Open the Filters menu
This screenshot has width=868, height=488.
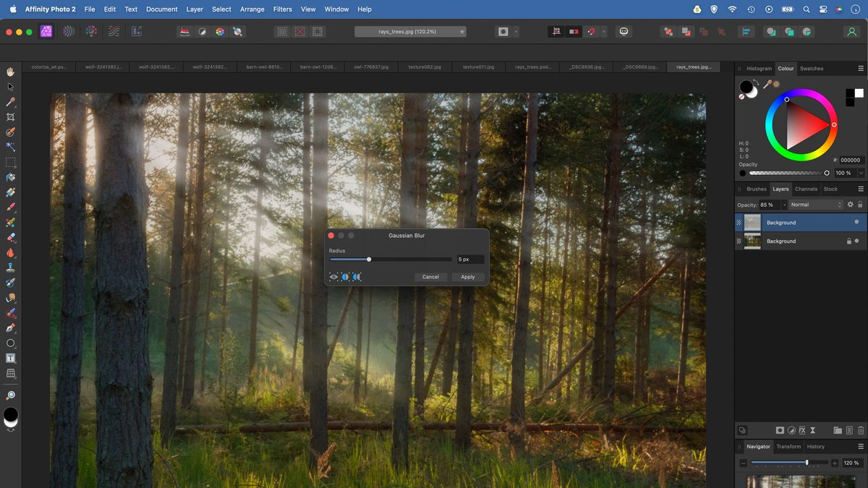coord(282,9)
